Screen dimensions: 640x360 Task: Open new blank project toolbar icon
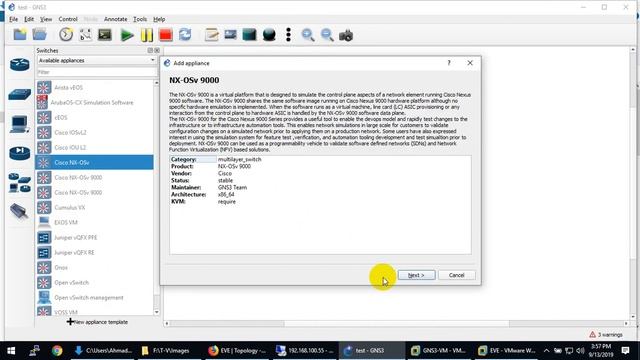tap(20, 35)
